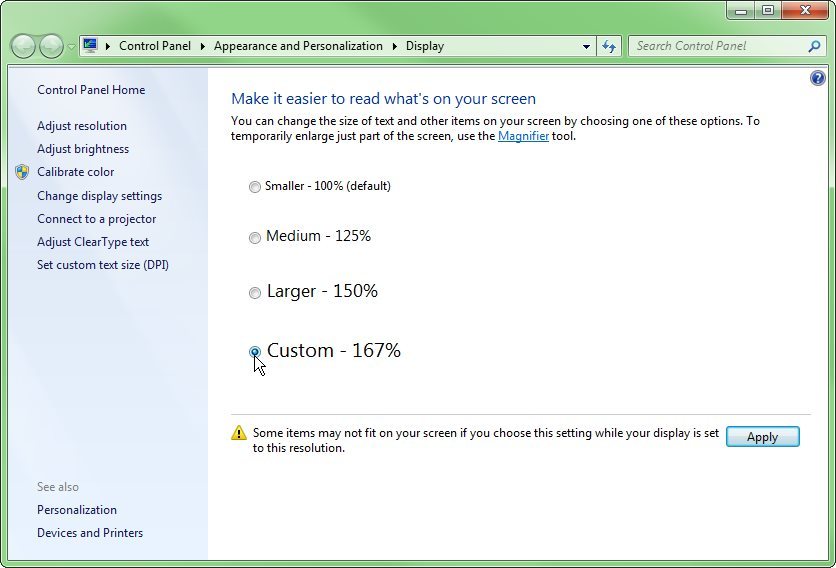The width and height of the screenshot is (836, 568).
Task: Expand arrow after Appearance and Personalization
Action: tap(395, 46)
